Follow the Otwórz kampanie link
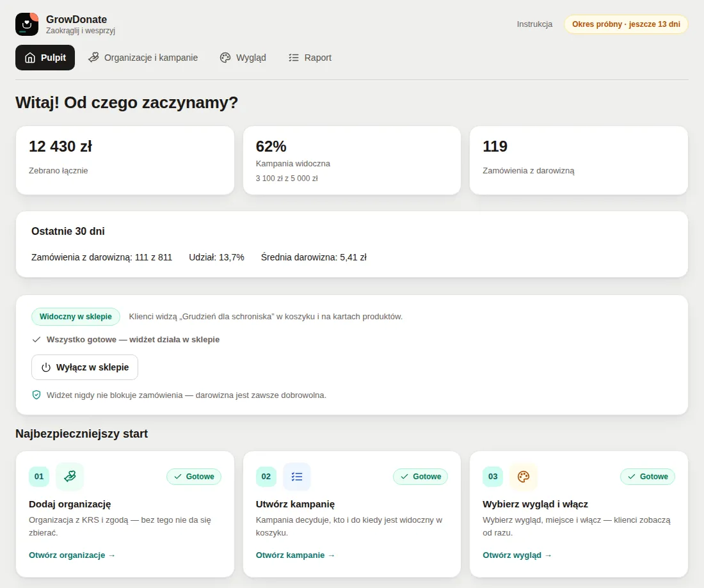 click(x=296, y=555)
